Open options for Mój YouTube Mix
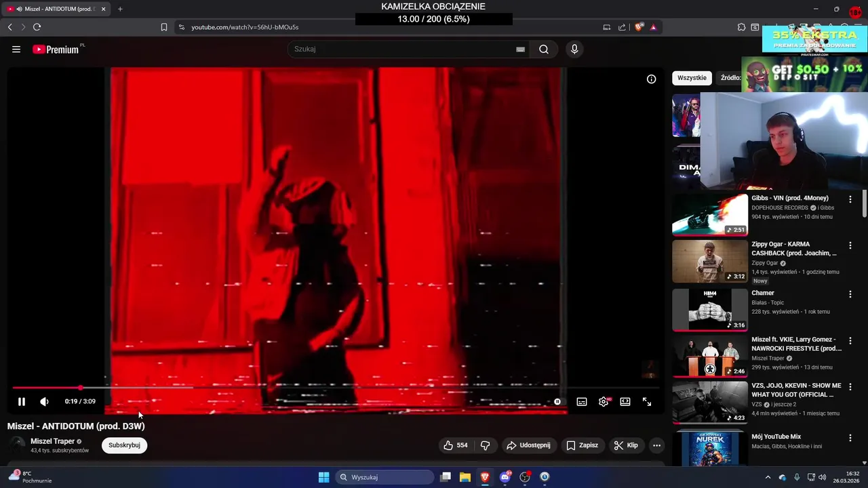Image resolution: width=868 pixels, height=488 pixels. (x=850, y=437)
